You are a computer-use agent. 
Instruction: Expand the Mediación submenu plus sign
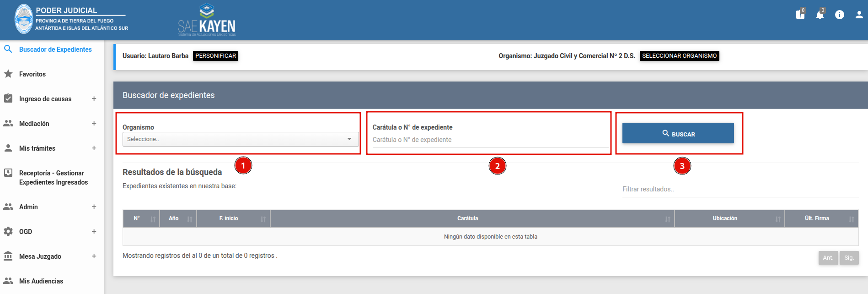(x=94, y=123)
